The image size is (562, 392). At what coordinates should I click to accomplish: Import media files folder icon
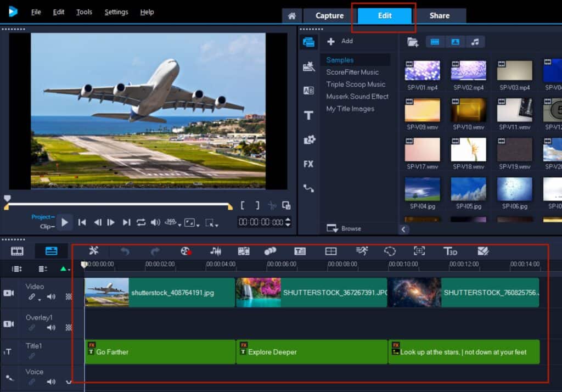tap(413, 42)
